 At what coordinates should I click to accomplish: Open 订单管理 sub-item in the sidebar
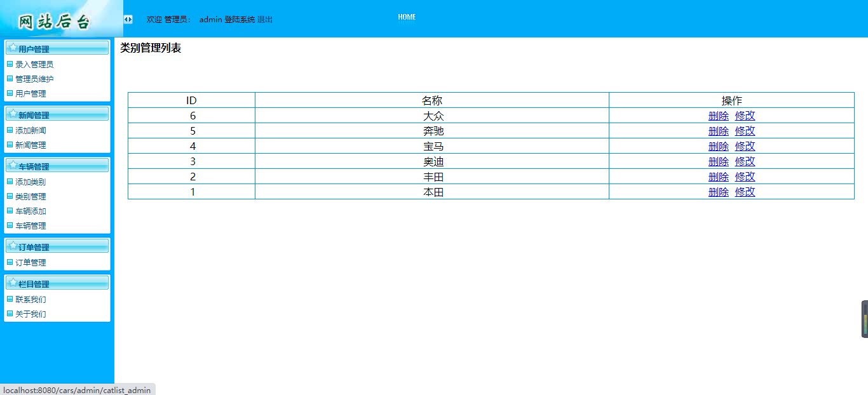click(x=31, y=263)
